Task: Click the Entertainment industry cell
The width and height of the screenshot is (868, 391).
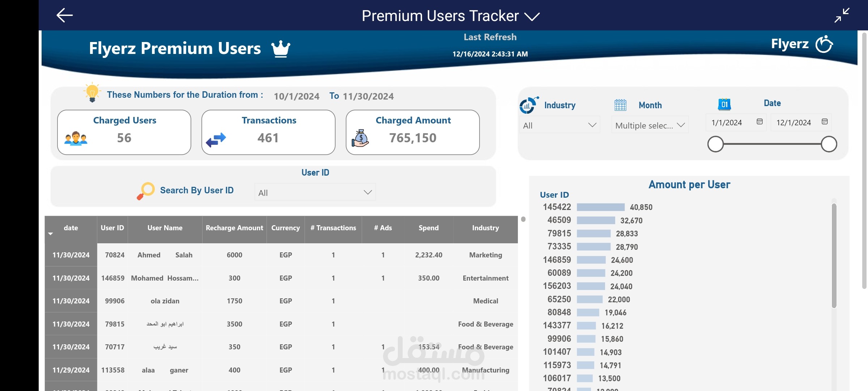Action: (x=485, y=278)
